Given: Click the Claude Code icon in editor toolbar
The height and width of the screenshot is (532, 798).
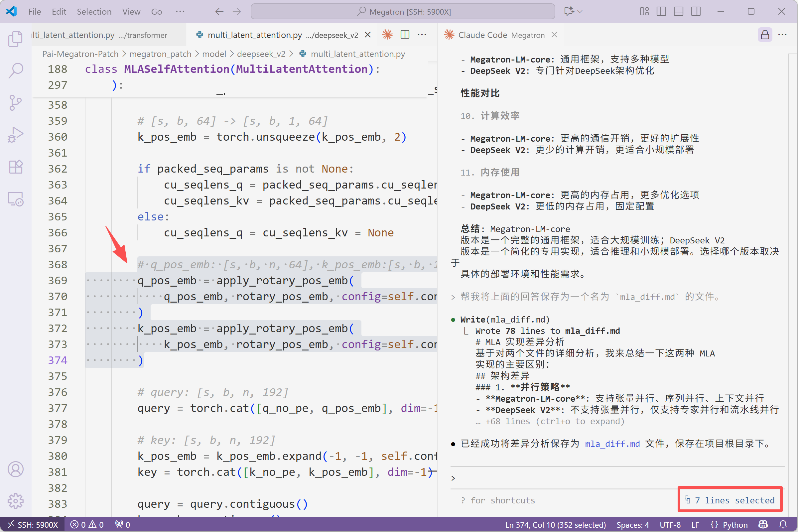Looking at the screenshot, I should (387, 35).
